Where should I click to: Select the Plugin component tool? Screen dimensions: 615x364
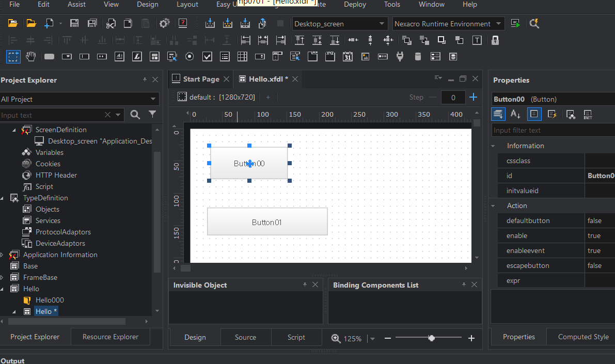400,56
